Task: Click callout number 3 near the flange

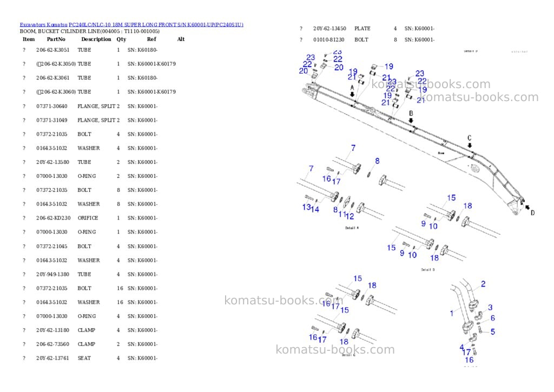Action: pos(490,308)
